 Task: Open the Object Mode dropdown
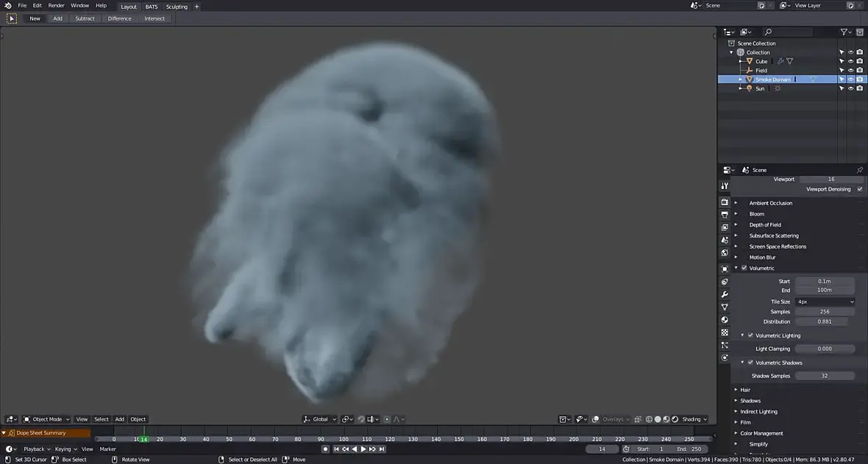point(46,419)
